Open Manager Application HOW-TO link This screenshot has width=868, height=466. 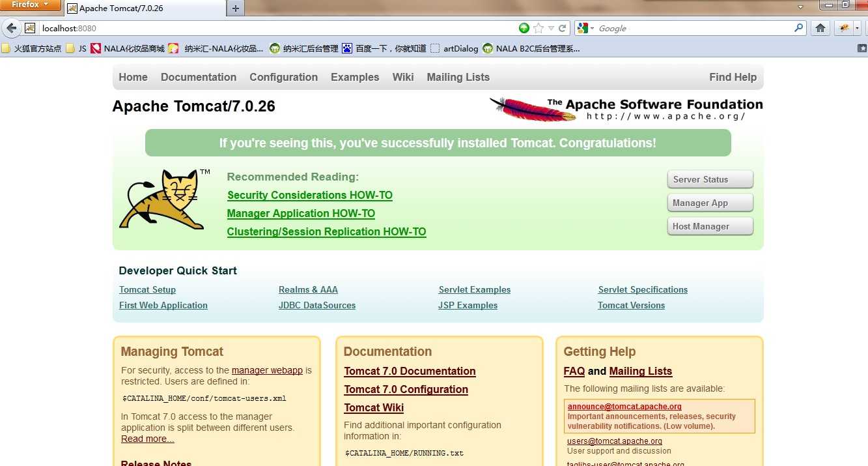[x=301, y=213]
